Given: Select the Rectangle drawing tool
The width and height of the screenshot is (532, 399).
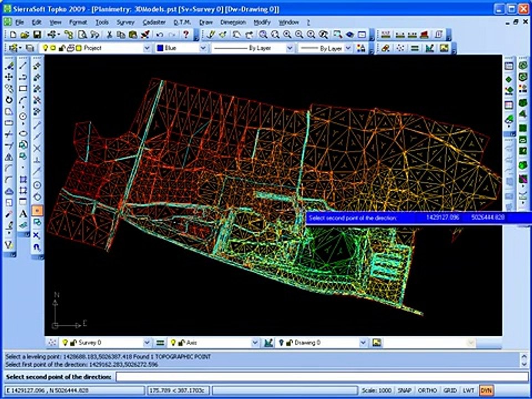Looking at the screenshot, I should point(23,89).
